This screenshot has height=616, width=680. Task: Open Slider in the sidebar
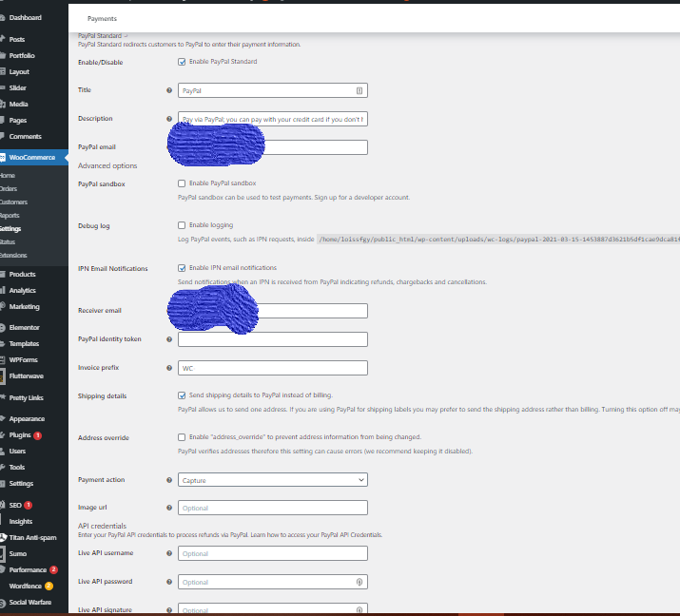tap(18, 88)
